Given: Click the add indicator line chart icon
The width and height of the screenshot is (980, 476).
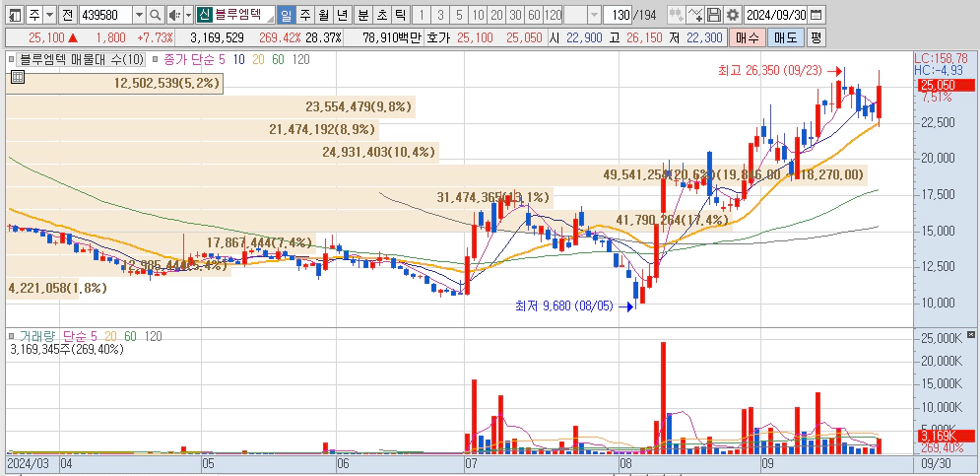Looking at the screenshot, I should tap(695, 15).
